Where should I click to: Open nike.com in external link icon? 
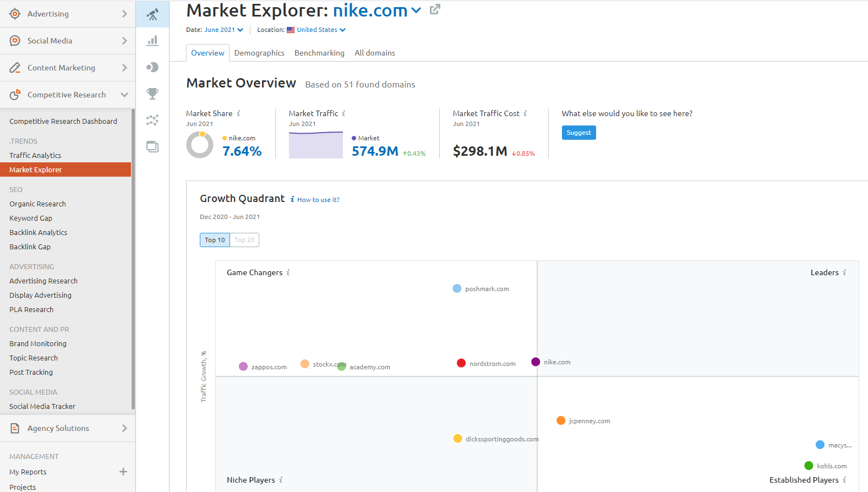point(435,9)
